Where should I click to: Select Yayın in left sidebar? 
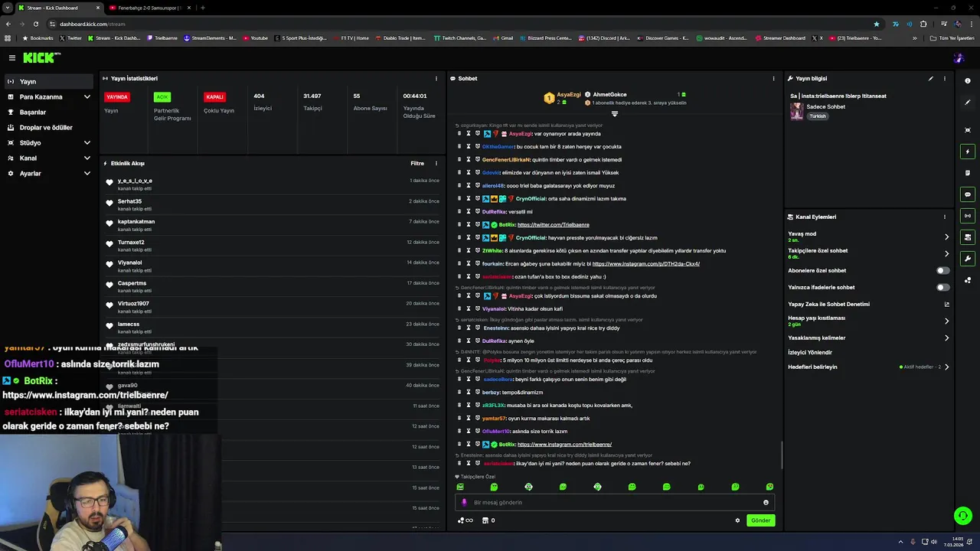click(x=49, y=81)
